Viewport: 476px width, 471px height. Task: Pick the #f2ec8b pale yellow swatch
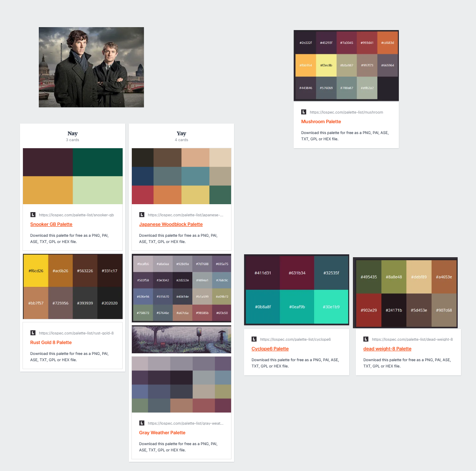point(326,65)
